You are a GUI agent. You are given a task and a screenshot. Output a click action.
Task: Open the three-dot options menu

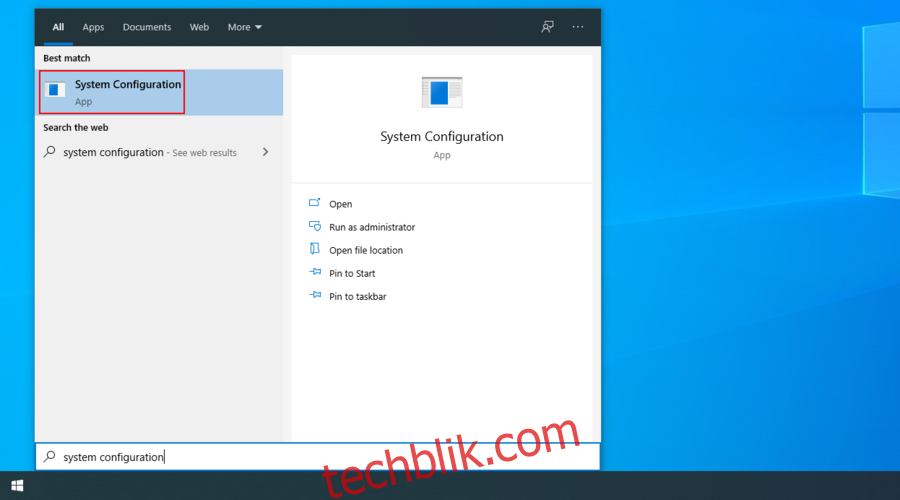(577, 27)
